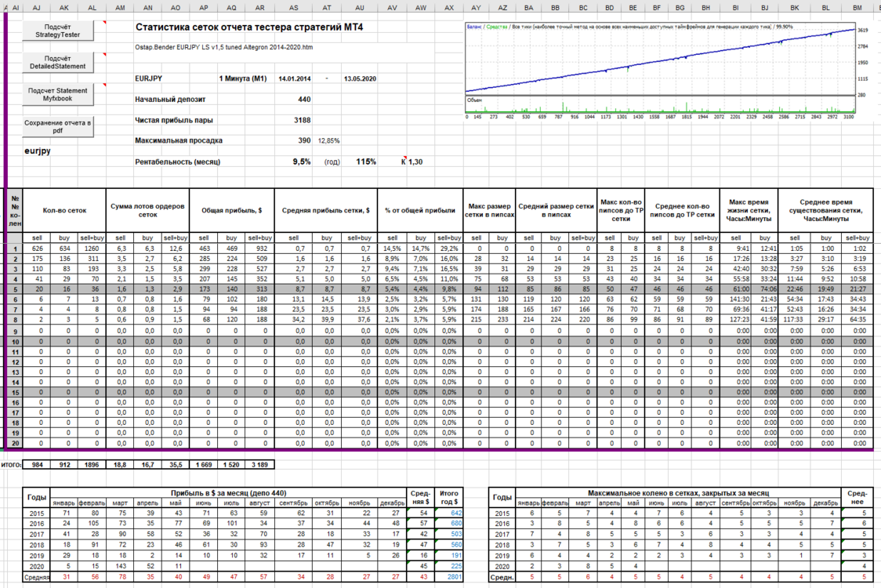Select the EURJPY symbol cell
The width and height of the screenshot is (881, 588).
(148, 78)
